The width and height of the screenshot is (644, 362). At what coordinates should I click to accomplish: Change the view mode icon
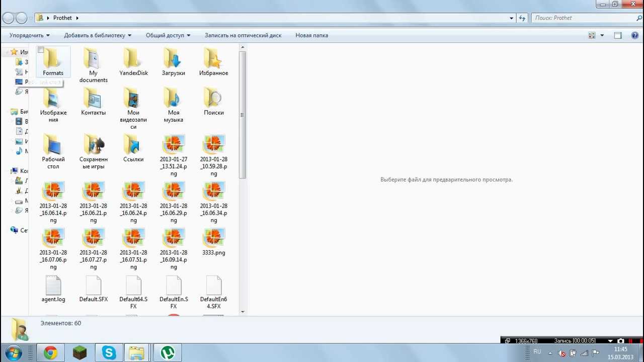click(x=592, y=35)
